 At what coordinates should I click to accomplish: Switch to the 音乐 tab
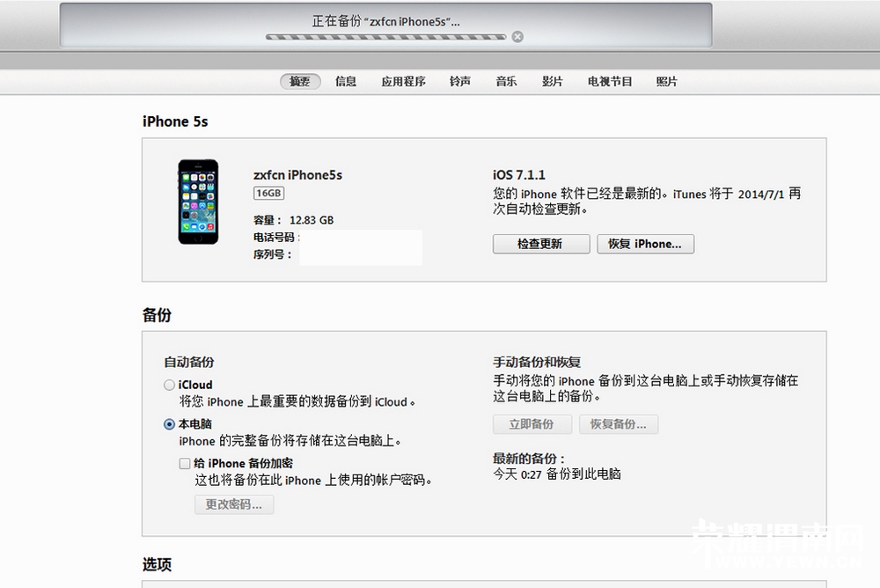(x=506, y=81)
